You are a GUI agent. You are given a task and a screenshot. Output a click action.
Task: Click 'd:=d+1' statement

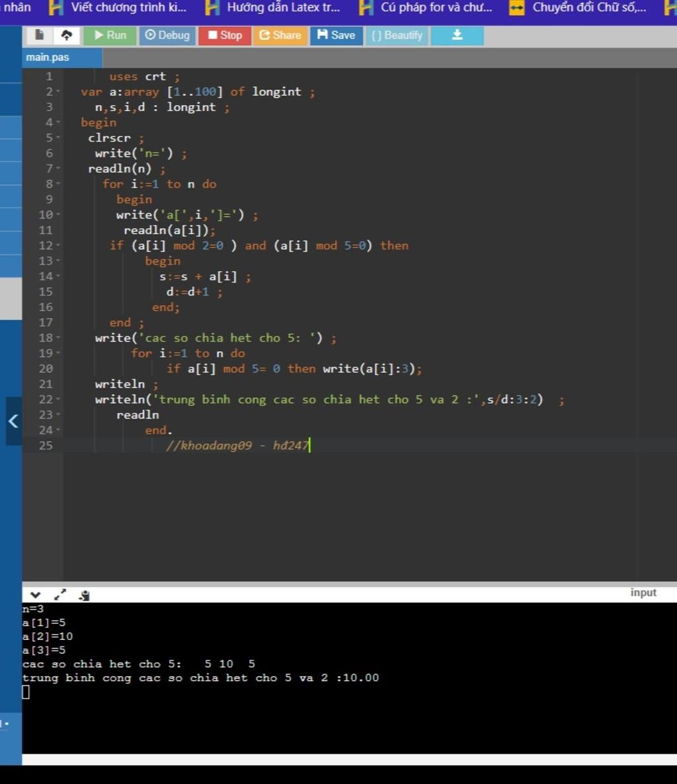tap(188, 292)
